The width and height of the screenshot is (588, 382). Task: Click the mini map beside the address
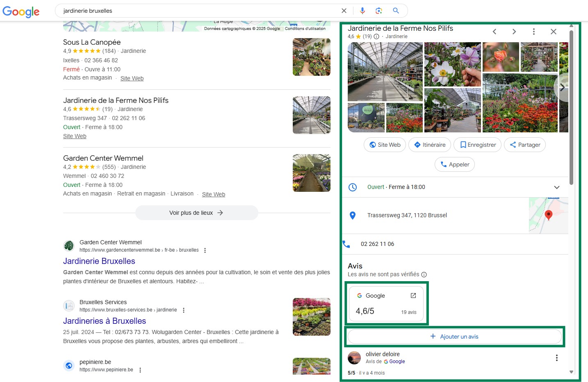(549, 216)
